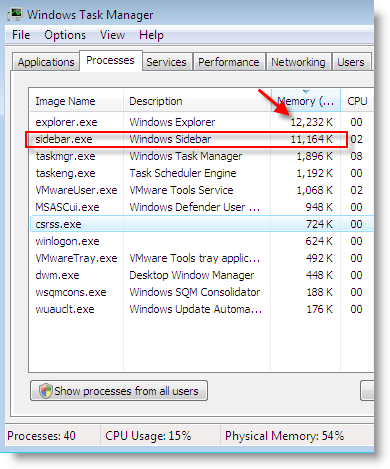390x469 pixels.
Task: Open the Performance tab
Action: point(229,62)
